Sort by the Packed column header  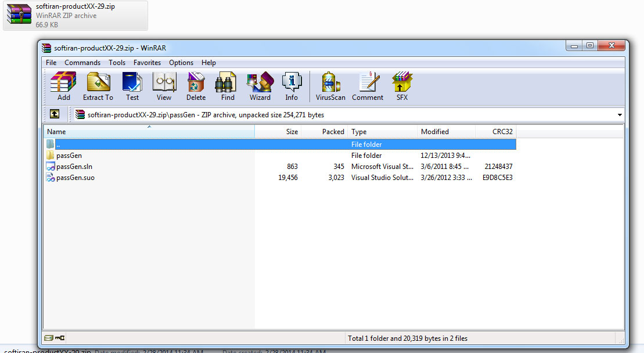(325, 131)
